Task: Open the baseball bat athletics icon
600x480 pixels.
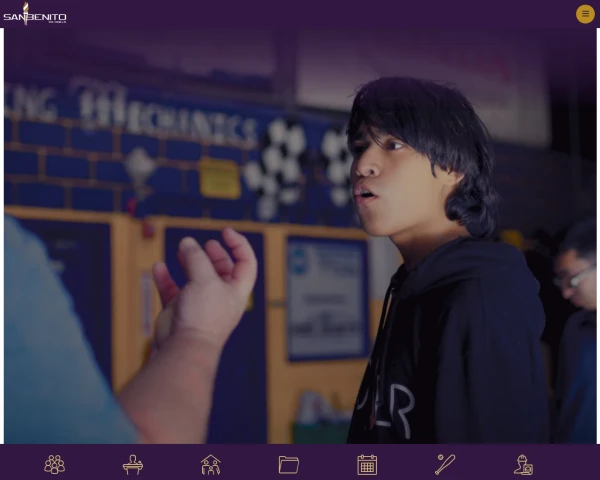Action: [445, 464]
